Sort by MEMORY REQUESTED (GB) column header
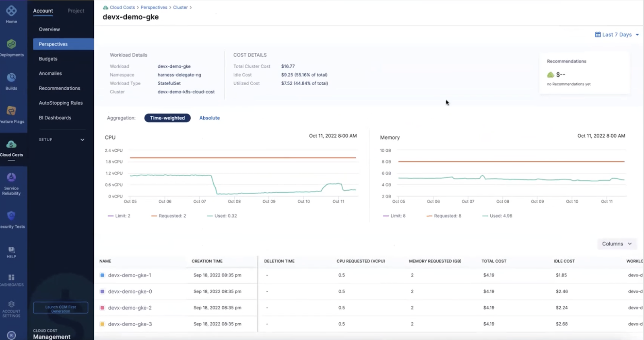 click(x=435, y=261)
